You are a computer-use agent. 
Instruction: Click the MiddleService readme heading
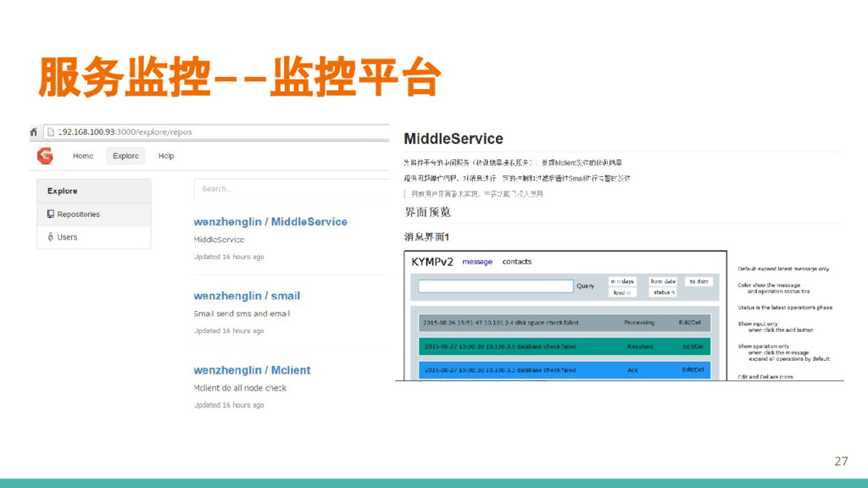(x=453, y=139)
